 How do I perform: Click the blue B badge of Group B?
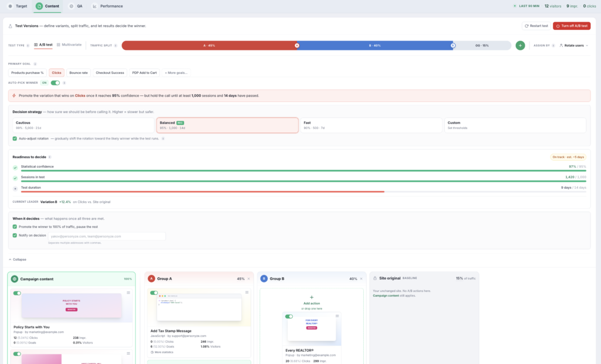click(264, 278)
